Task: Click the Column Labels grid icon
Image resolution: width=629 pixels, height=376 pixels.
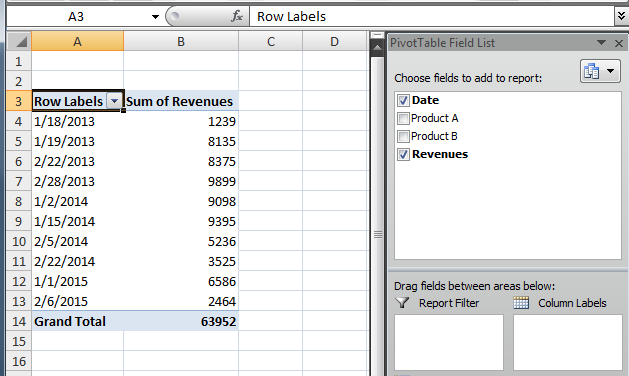Action: 521,303
